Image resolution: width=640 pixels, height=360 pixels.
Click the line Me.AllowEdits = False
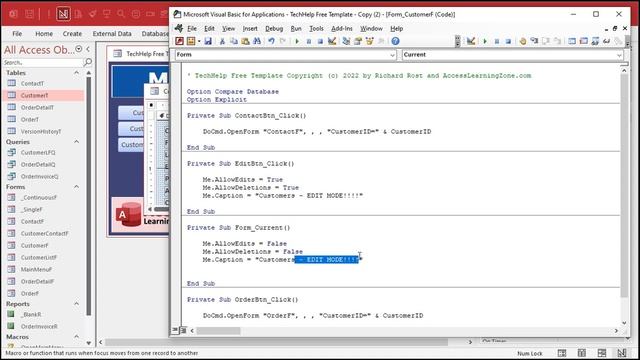click(244, 244)
